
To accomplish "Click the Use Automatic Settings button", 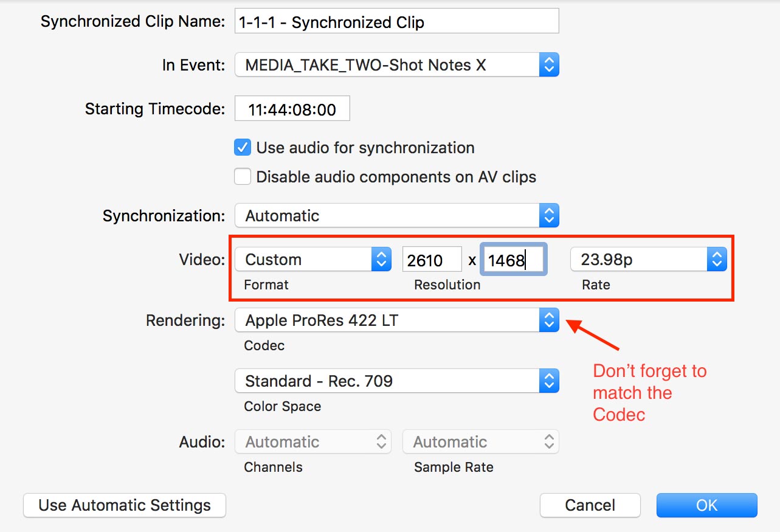I will click(x=125, y=505).
